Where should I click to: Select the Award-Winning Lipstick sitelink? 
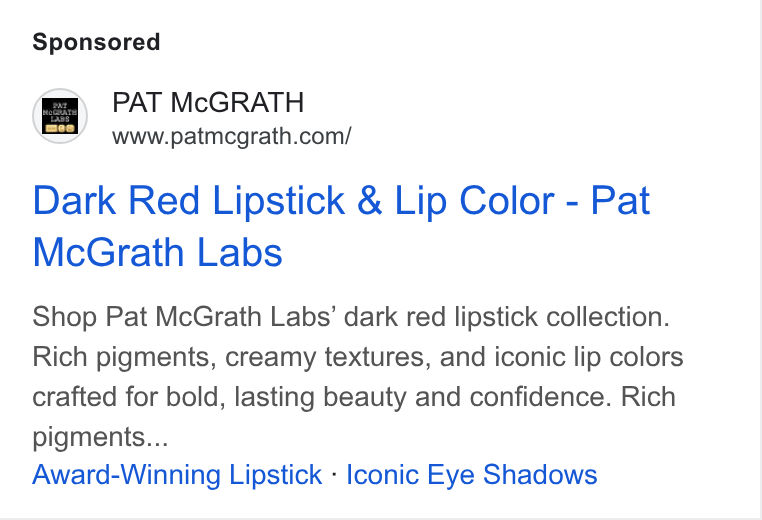tap(177, 474)
